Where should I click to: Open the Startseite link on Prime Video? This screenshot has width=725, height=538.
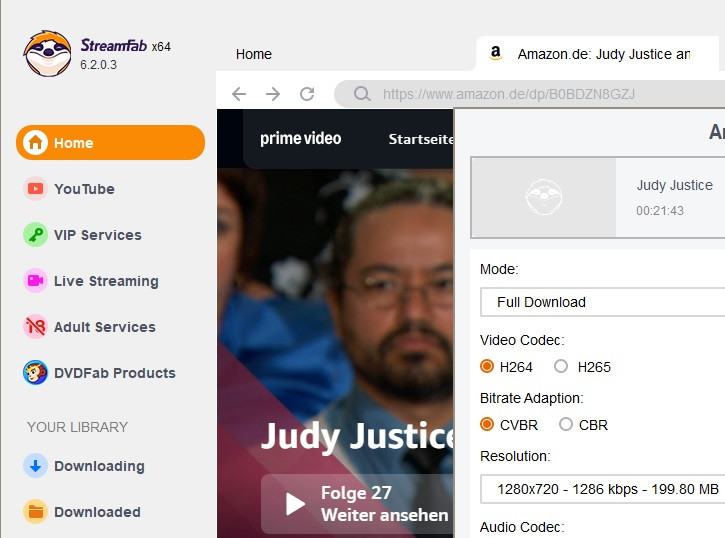421,139
